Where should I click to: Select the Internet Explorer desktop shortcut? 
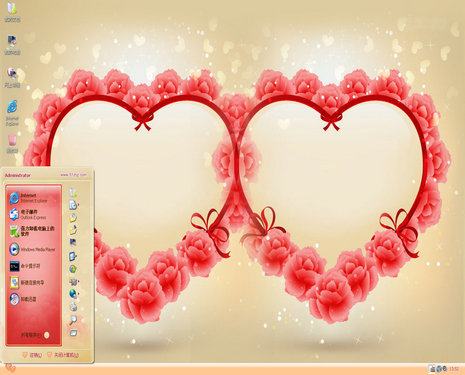12,113
